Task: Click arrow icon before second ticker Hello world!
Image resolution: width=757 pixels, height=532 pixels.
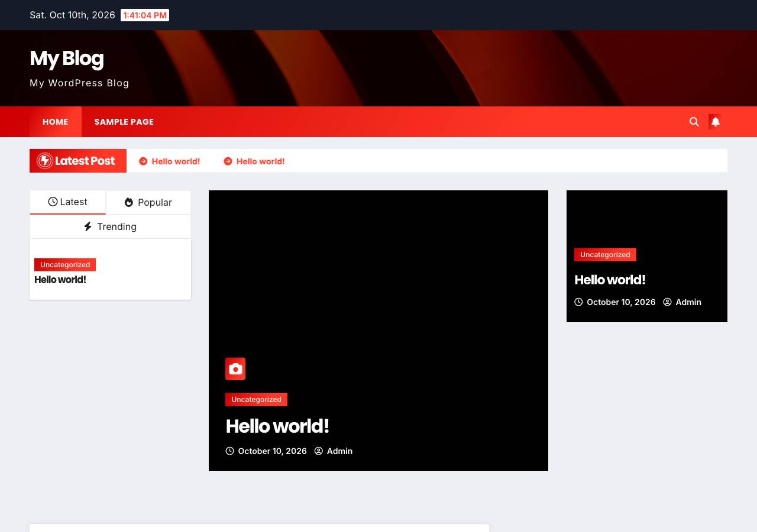Action: point(228,161)
